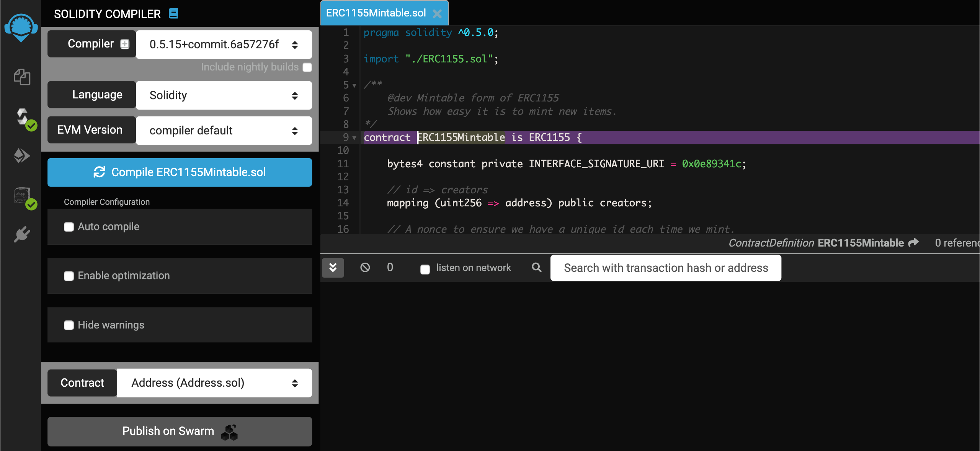The image size is (980, 451).
Task: Click the terminal search magnifier icon
Action: click(537, 267)
